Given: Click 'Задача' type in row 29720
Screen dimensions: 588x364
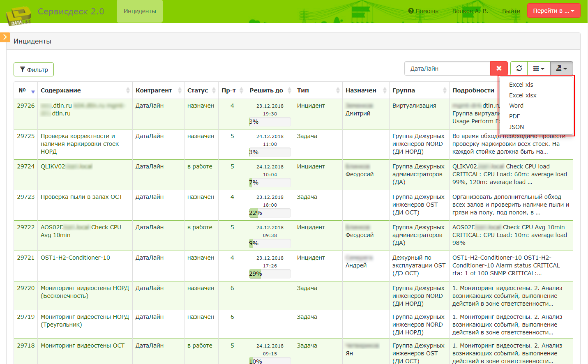Looking at the screenshot, I should [x=307, y=288].
